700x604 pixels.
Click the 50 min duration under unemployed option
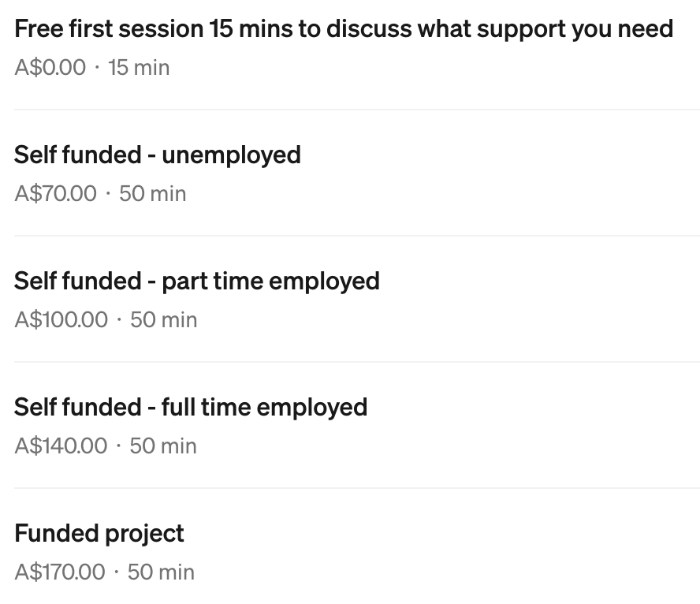click(152, 193)
